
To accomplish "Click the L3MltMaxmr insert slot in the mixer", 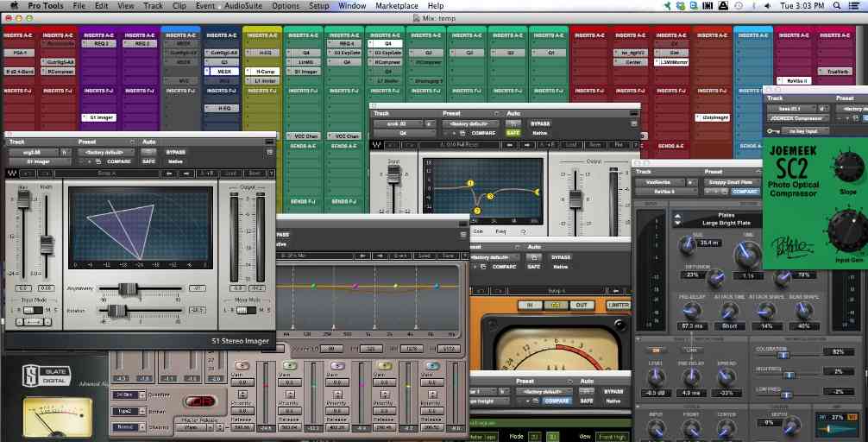I will point(671,62).
